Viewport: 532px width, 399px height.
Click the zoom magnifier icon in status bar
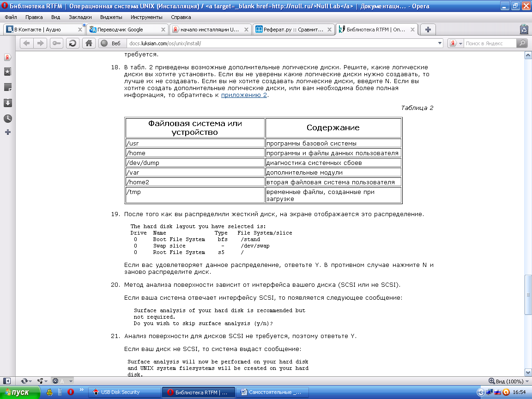tap(491, 381)
